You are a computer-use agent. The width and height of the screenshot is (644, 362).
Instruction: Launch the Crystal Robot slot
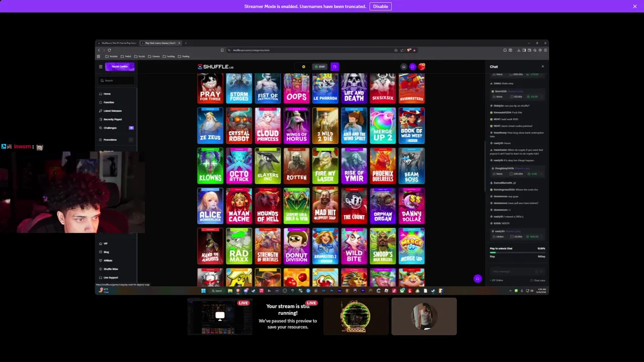click(x=239, y=126)
